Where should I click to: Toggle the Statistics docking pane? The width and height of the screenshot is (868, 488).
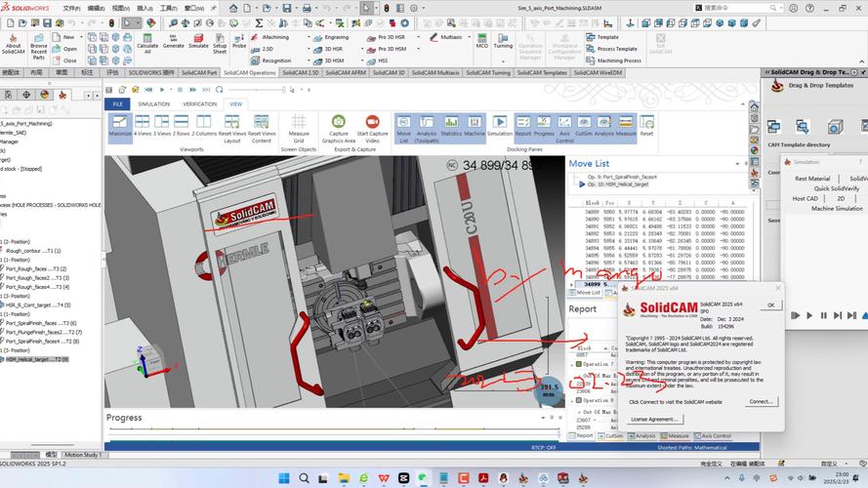451,126
